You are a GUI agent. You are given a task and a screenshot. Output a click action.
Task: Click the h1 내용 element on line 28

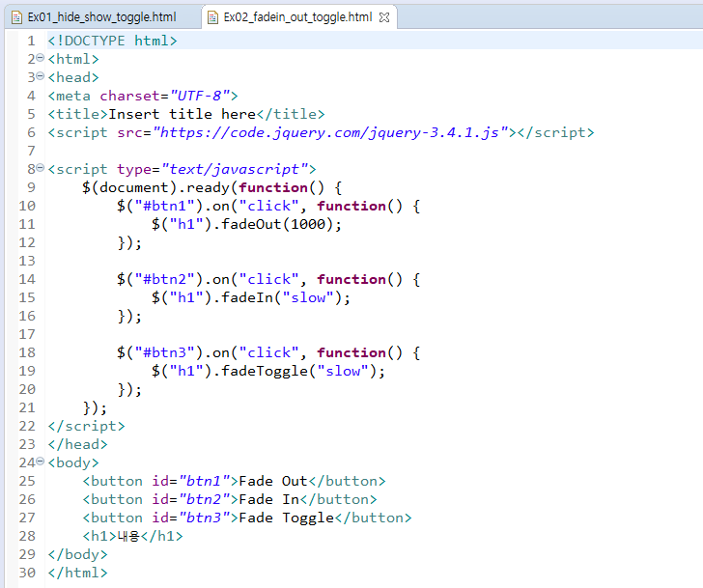(132, 536)
